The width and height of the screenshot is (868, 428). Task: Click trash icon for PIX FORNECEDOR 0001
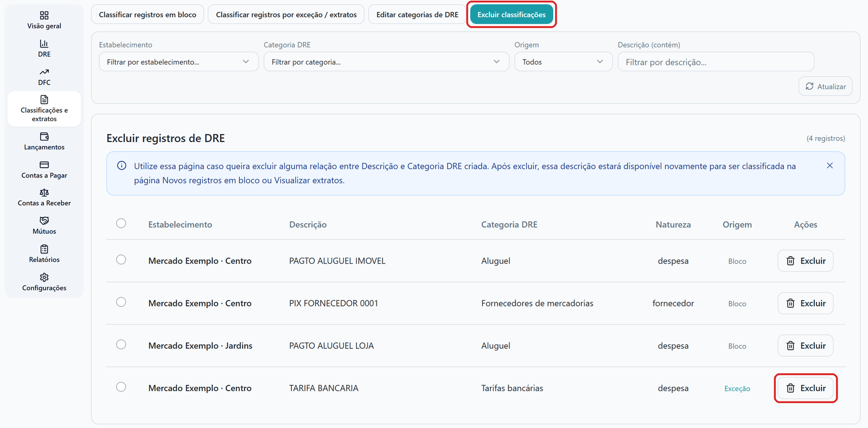tap(790, 303)
